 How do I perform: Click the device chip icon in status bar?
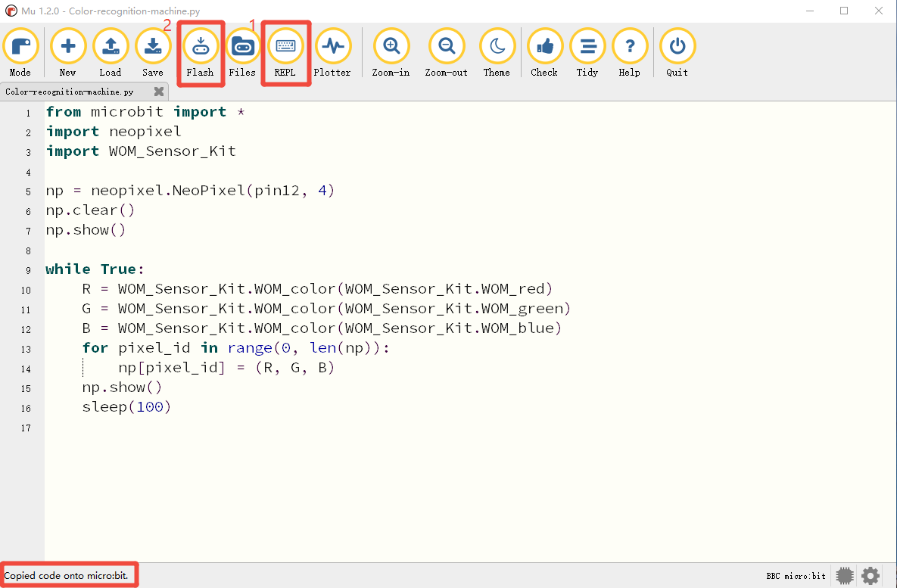(844, 575)
